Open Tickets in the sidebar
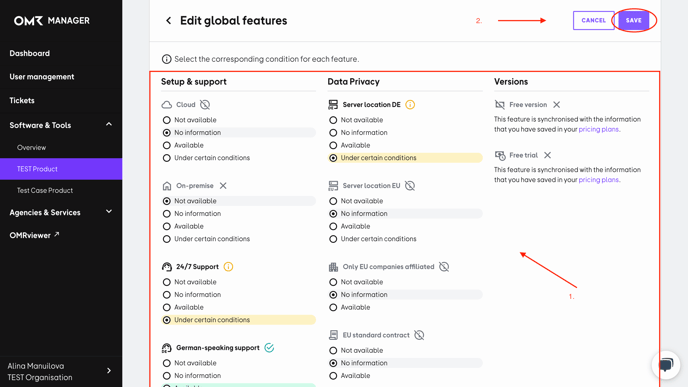This screenshot has width=688, height=387. (x=22, y=100)
